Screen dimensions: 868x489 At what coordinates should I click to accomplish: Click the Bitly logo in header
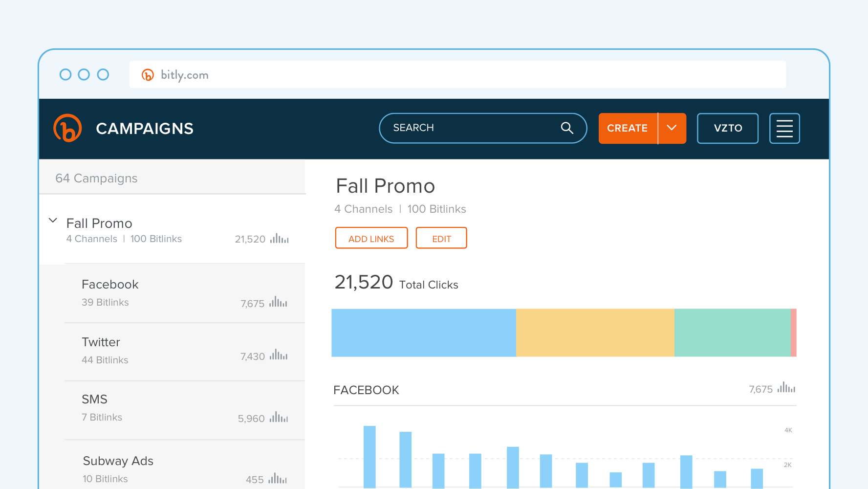pos(67,128)
